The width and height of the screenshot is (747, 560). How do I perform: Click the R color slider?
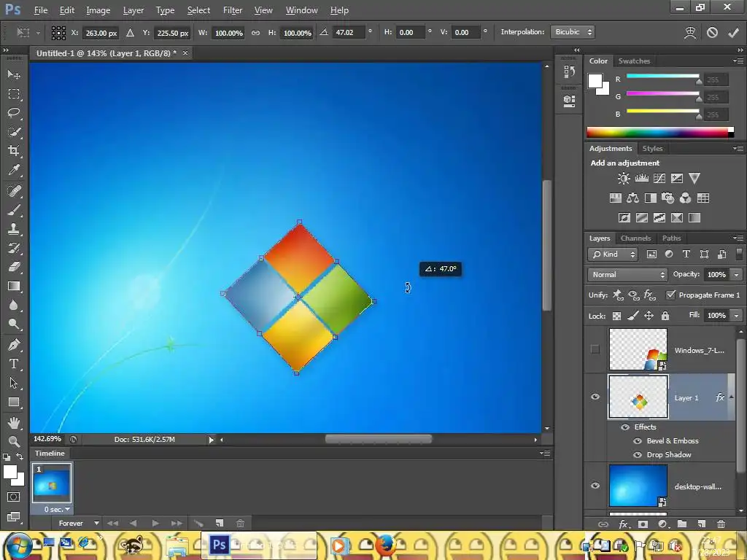coord(662,76)
